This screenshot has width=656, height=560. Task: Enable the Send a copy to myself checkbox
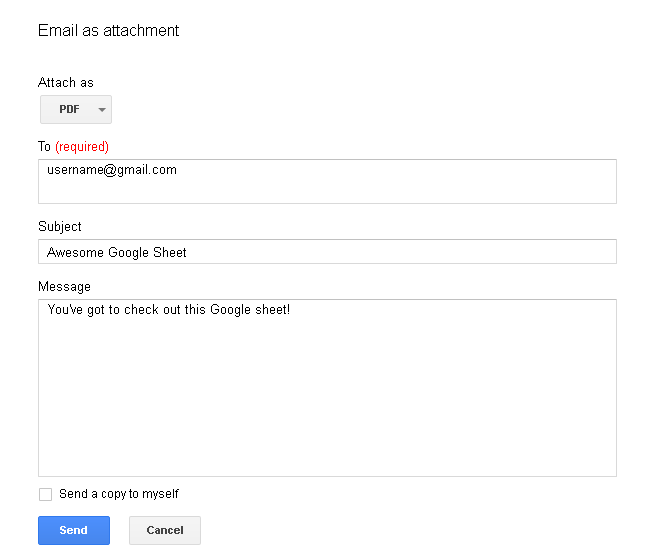[x=45, y=494]
